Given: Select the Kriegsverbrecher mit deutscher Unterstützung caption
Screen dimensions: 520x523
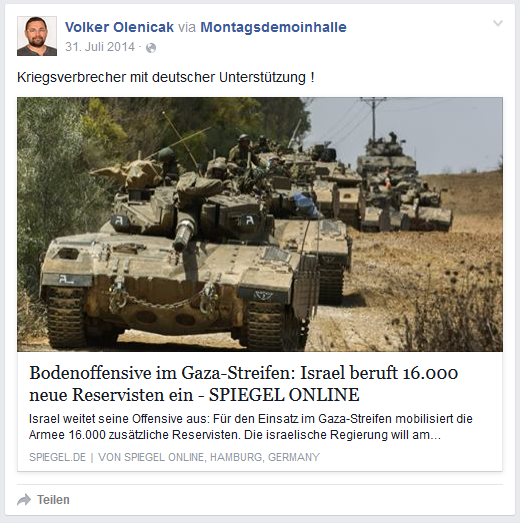Looking at the screenshot, I should pos(166,77).
